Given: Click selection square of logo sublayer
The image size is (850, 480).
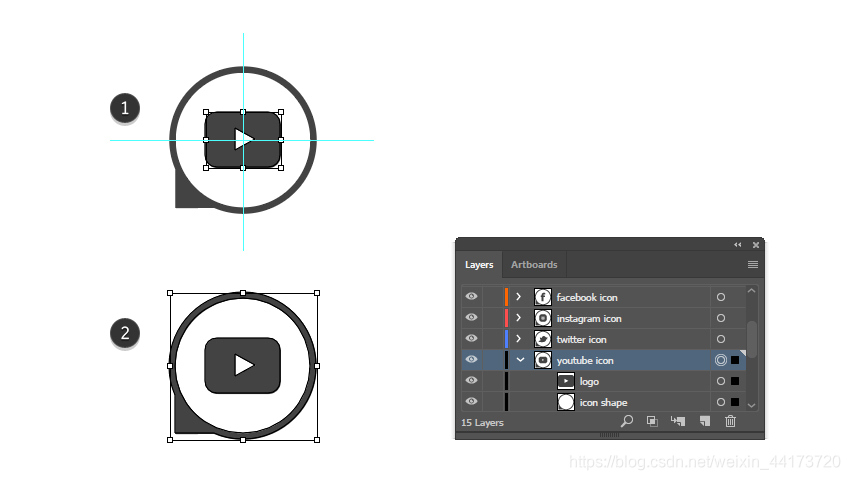Looking at the screenshot, I should coord(735,381).
